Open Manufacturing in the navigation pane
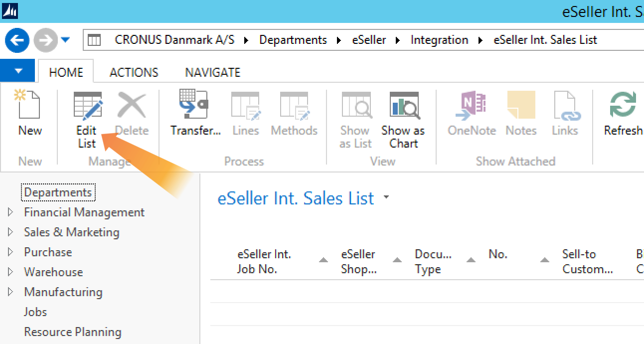 coord(63,292)
